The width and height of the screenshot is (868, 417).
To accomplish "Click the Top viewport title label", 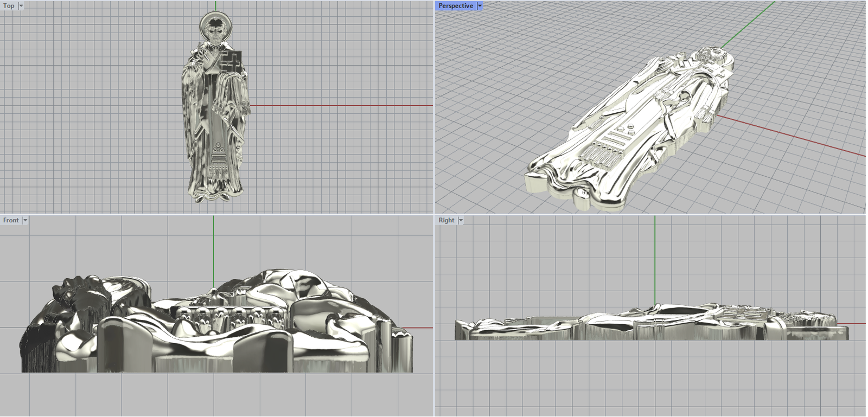I will click(9, 6).
